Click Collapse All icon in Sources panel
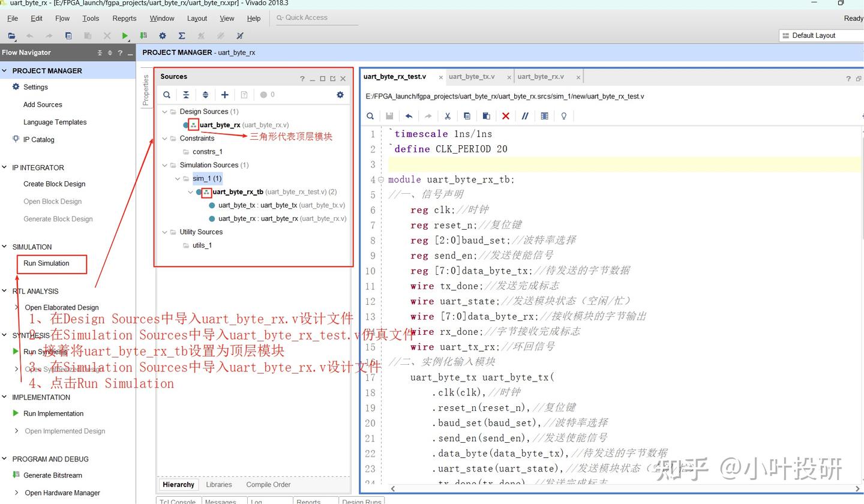 tap(186, 94)
